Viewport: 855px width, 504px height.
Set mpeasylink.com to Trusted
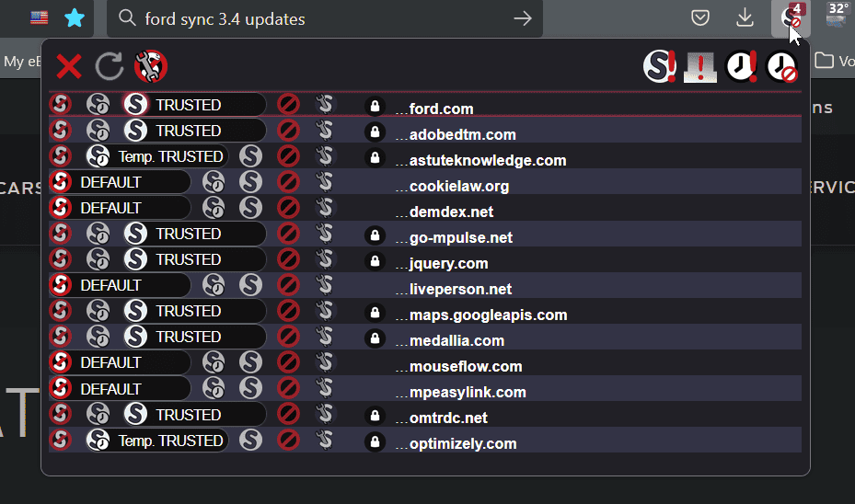click(251, 388)
